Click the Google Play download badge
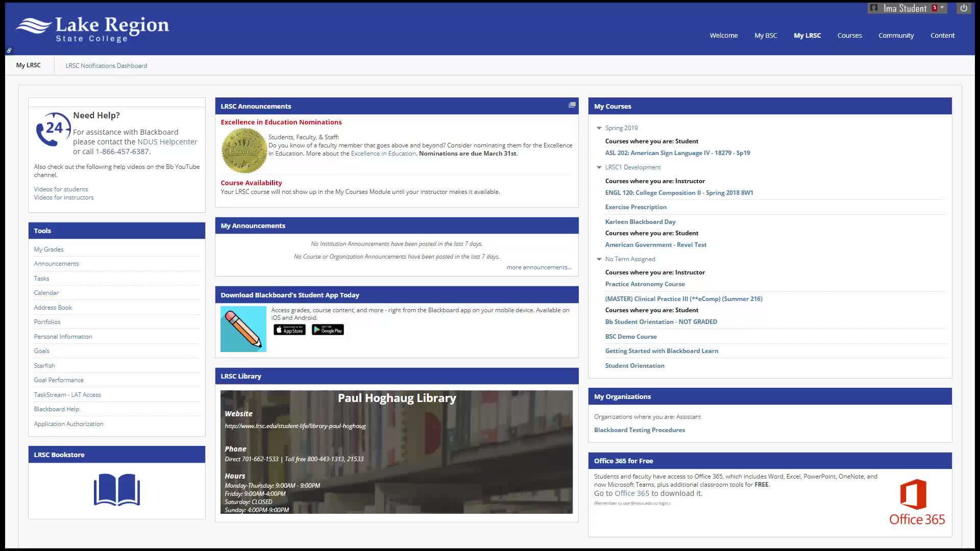980x551 pixels. tap(328, 330)
